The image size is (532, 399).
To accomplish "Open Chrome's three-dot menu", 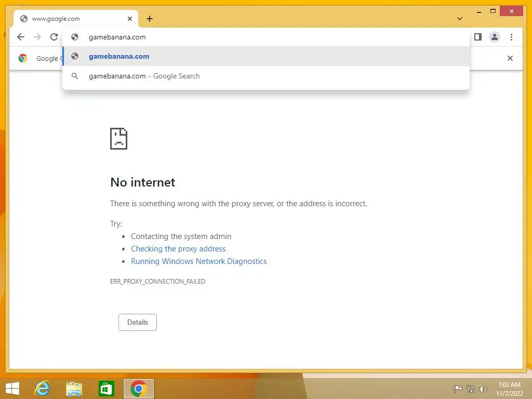I will pyautogui.click(x=511, y=37).
